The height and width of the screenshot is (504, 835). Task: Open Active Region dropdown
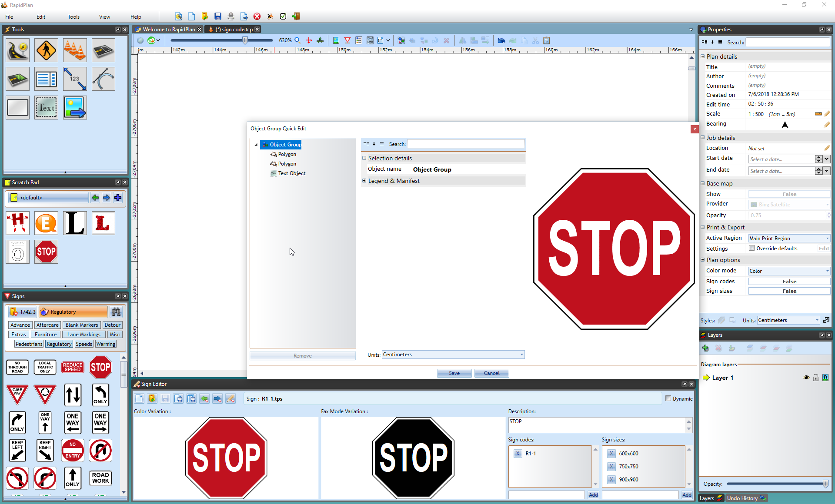click(x=789, y=239)
